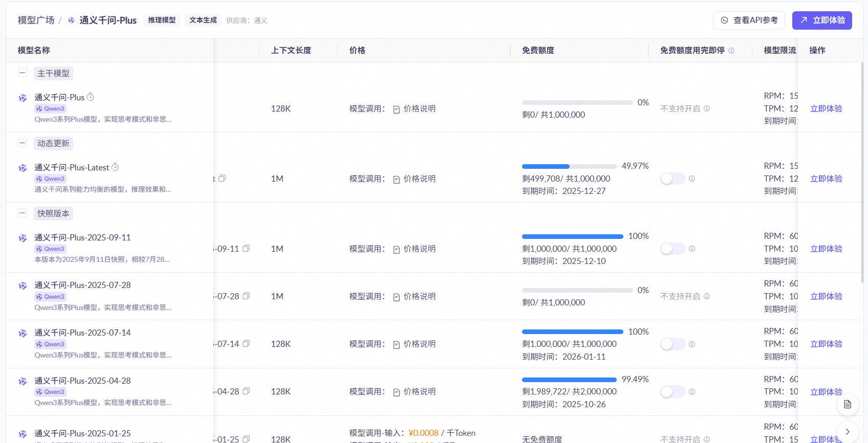Click quota progress bar of 2025-09-11 row
The width and height of the screenshot is (868, 443).
[x=573, y=236]
